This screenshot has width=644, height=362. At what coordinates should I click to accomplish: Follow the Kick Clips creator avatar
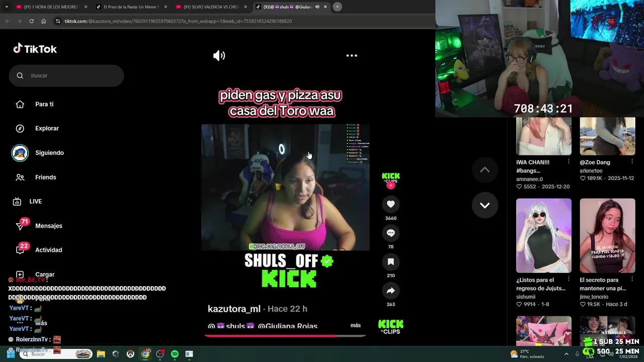tap(390, 186)
